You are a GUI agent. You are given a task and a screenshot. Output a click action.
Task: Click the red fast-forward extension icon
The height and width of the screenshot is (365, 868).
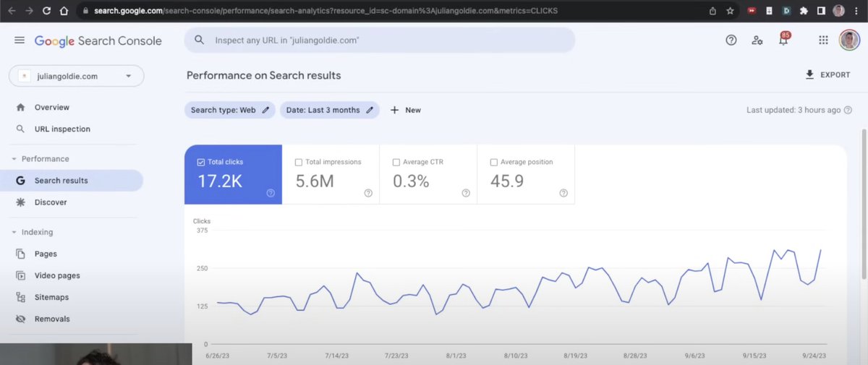point(752,11)
